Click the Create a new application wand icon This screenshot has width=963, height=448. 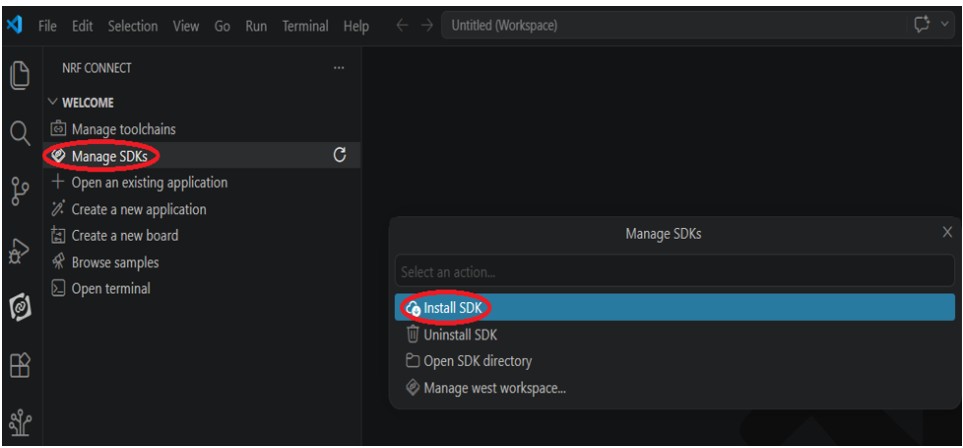coord(58,209)
